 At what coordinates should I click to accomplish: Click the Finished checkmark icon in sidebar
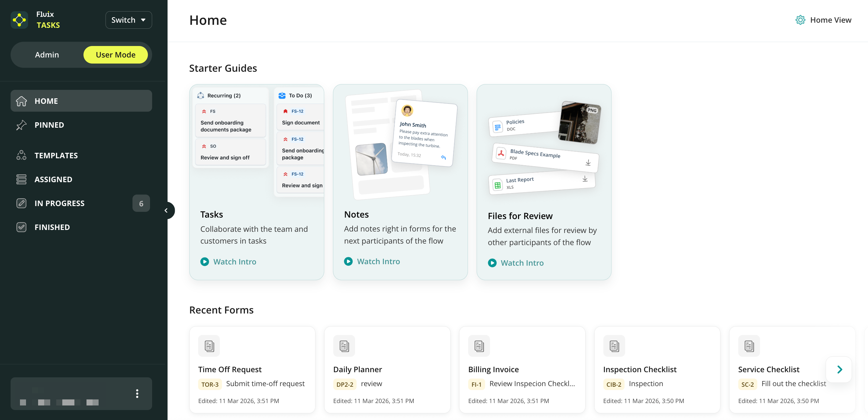click(21, 227)
